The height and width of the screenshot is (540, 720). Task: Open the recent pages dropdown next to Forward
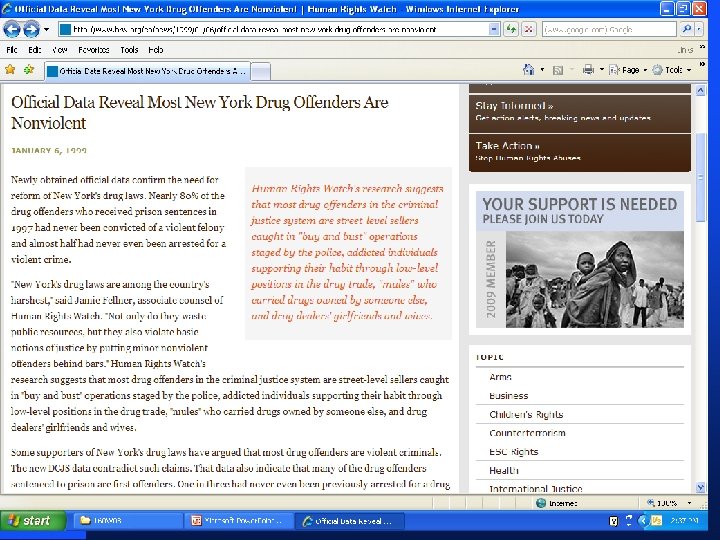46,30
